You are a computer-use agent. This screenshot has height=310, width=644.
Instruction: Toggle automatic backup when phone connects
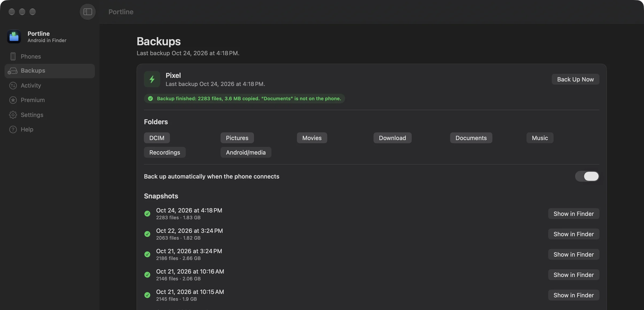pos(587,176)
